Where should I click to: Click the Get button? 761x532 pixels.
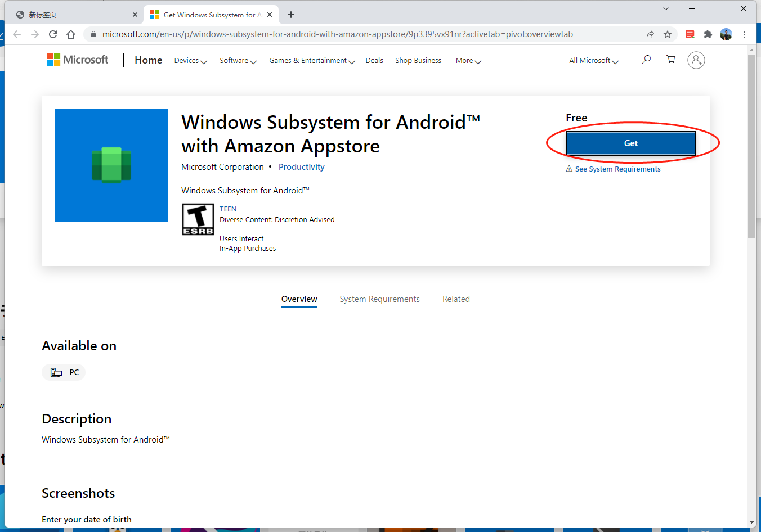[x=630, y=143]
